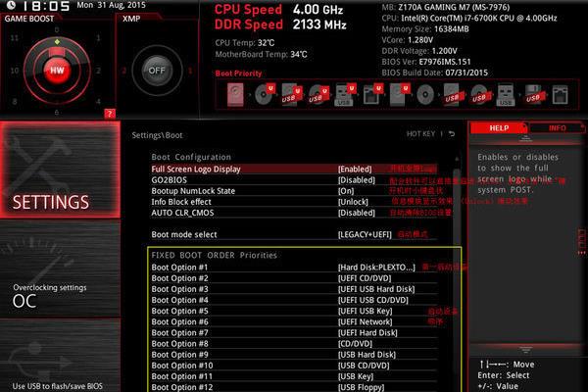Open Boot Option #7 UEFI Hard Disk

[367, 333]
